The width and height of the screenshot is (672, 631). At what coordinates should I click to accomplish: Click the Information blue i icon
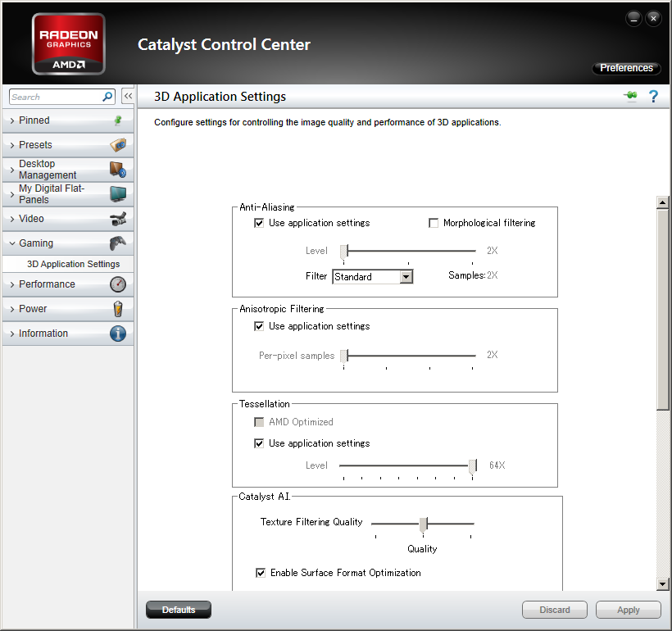[118, 334]
